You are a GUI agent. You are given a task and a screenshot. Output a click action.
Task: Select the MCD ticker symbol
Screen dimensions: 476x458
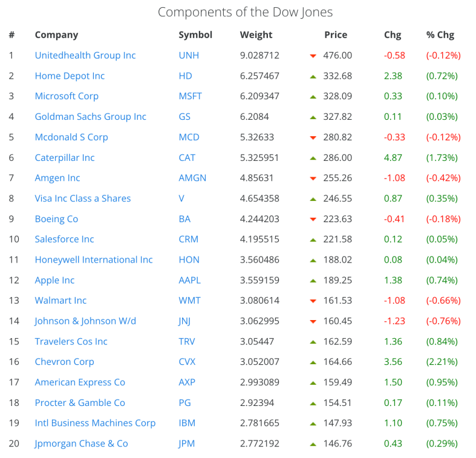[x=189, y=137]
